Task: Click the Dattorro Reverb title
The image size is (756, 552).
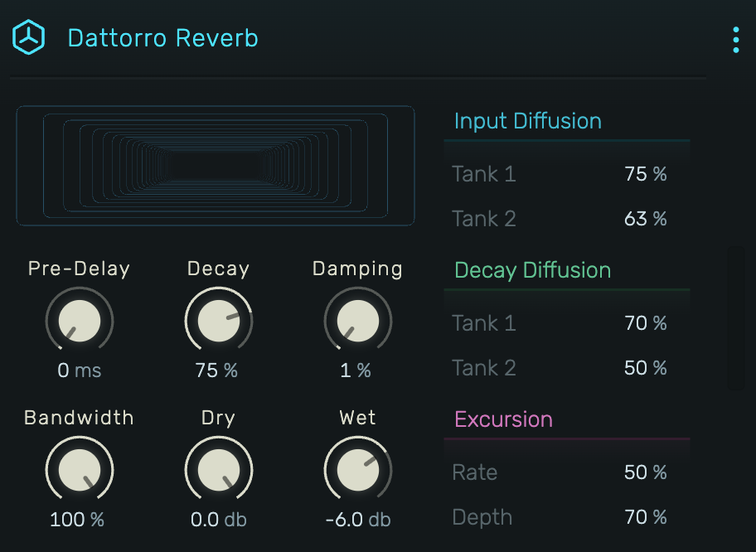Action: [x=163, y=38]
